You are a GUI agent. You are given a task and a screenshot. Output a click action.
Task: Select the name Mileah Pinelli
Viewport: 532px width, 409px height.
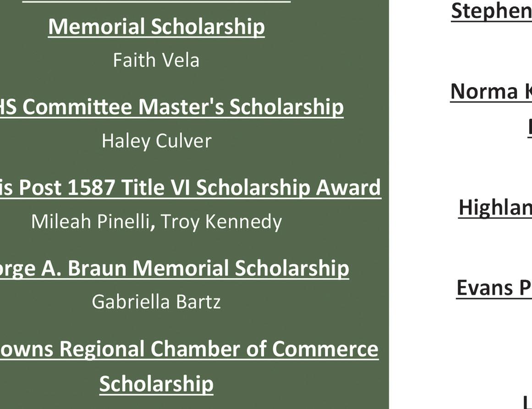91,222
